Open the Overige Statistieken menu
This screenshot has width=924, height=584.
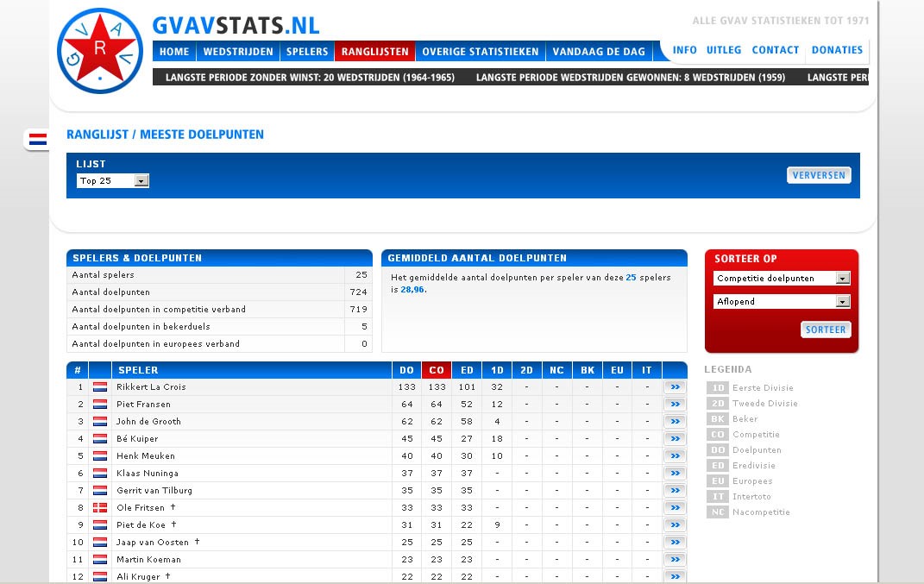(480, 52)
